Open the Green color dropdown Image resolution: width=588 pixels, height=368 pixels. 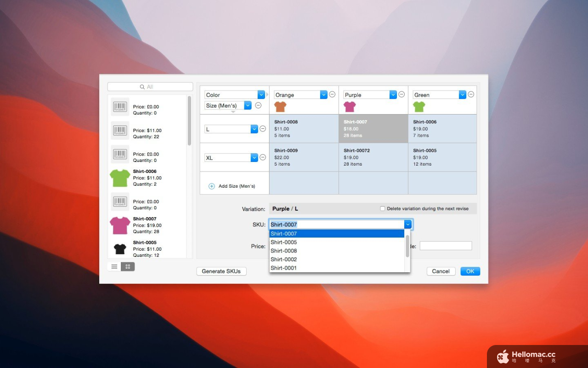click(463, 95)
